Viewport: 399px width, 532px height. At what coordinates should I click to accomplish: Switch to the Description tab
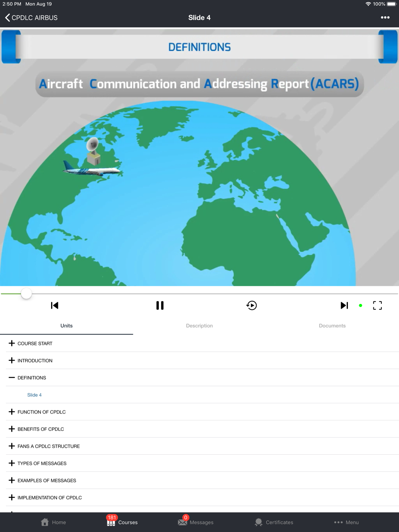coord(199,326)
